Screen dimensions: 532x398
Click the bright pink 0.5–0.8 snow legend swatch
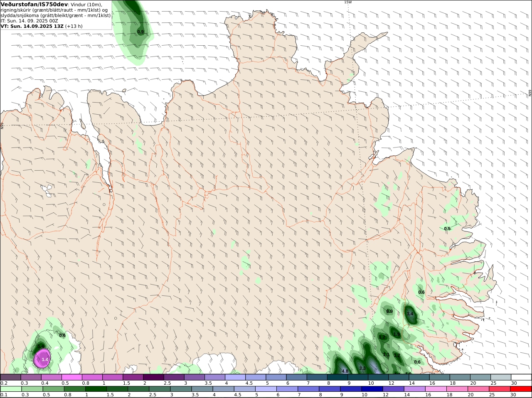coord(72,377)
